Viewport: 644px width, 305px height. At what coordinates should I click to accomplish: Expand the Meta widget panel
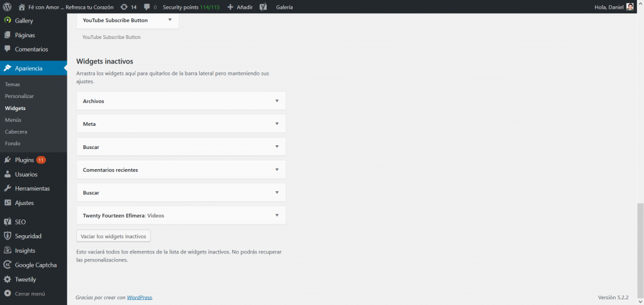[276, 124]
